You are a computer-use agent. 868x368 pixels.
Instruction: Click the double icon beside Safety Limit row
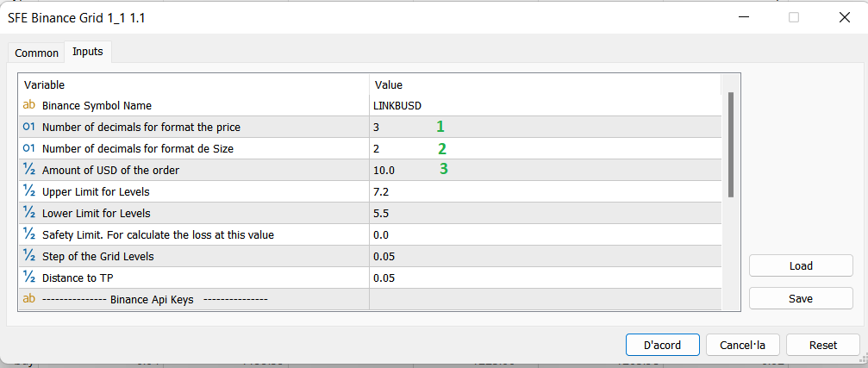(28, 234)
